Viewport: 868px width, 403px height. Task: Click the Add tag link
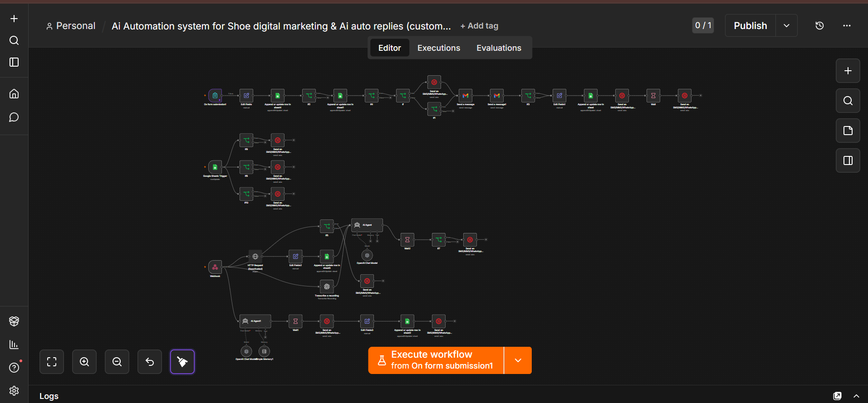pyautogui.click(x=479, y=26)
